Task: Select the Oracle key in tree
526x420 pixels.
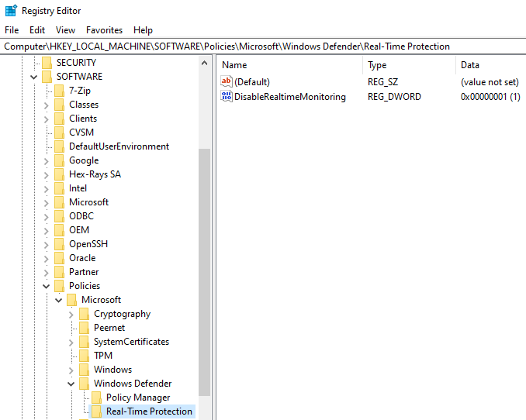Action: coord(82,258)
